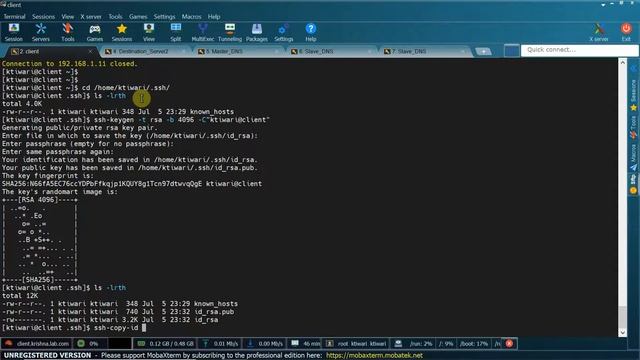640x360 pixels.
Task: Open the Tunneling toolbar icon
Action: click(x=230, y=32)
